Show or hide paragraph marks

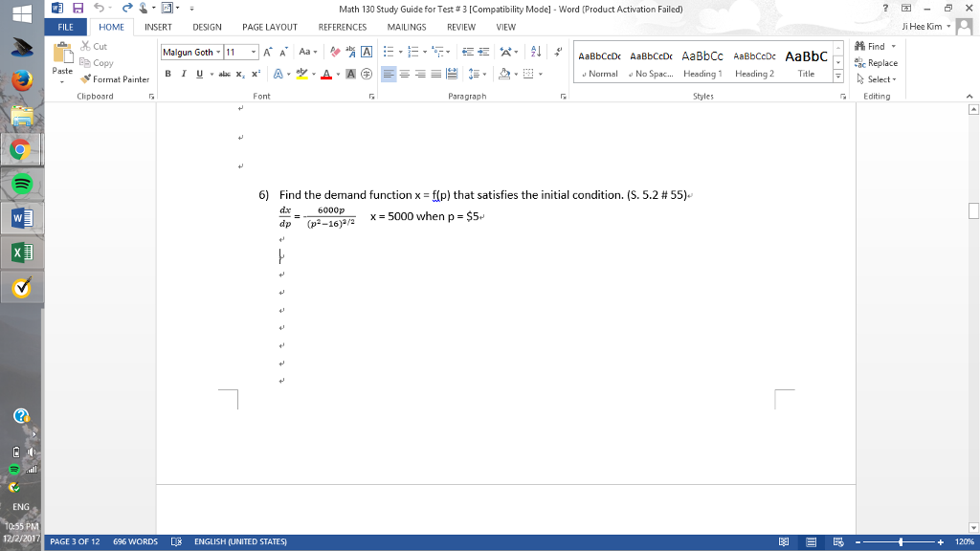point(558,52)
